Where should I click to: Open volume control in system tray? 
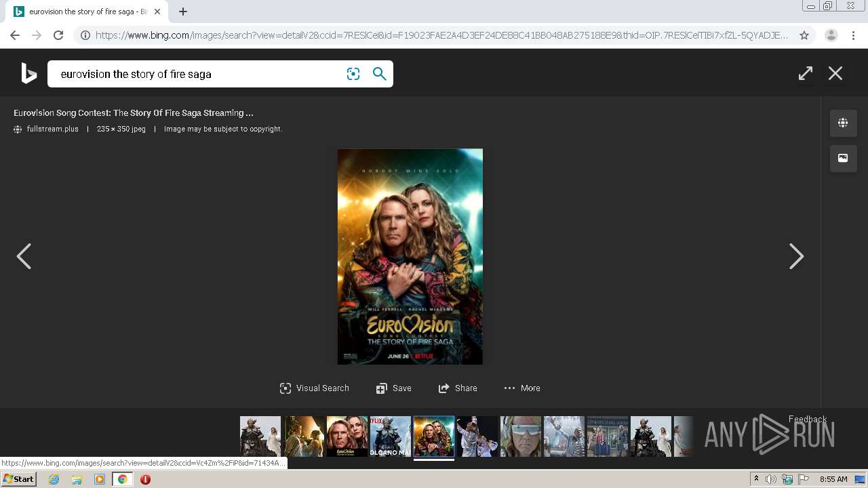click(771, 479)
